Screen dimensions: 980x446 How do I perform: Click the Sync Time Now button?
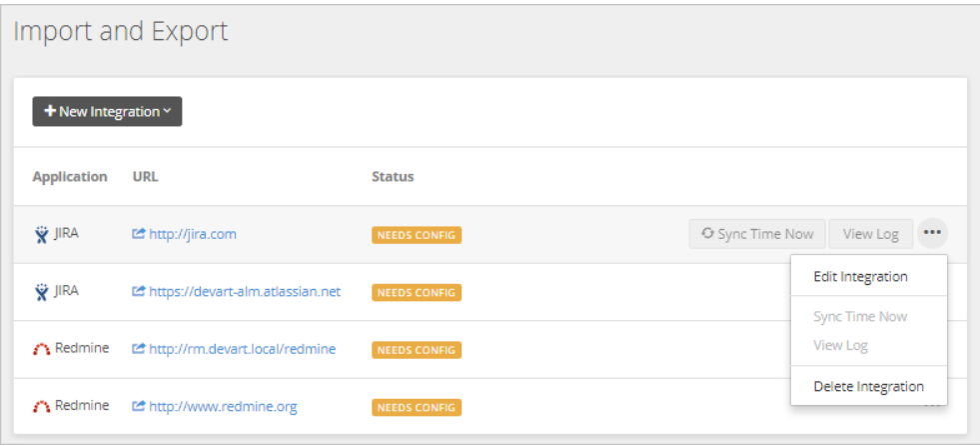point(757,234)
